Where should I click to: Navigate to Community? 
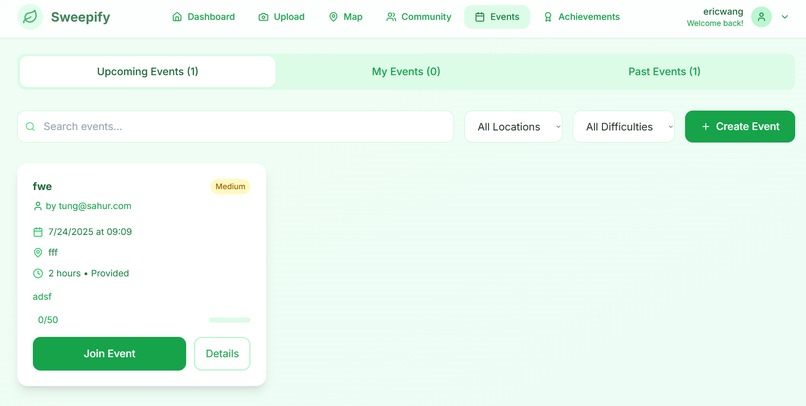tap(418, 17)
